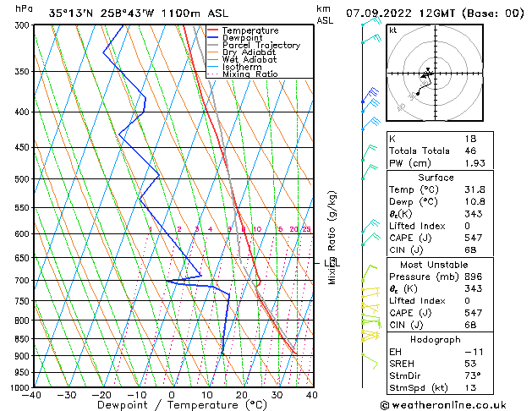Click the date label 07.09.2022 12GMT

(x=401, y=14)
